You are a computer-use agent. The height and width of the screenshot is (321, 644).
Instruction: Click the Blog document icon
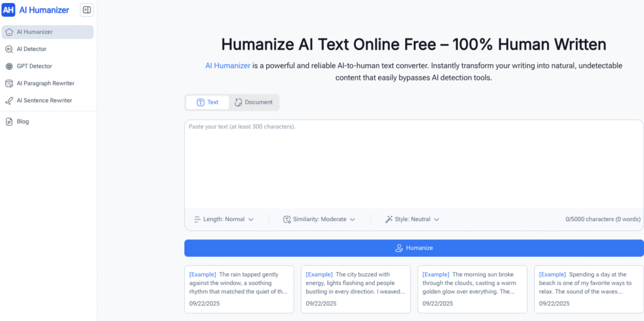9,122
